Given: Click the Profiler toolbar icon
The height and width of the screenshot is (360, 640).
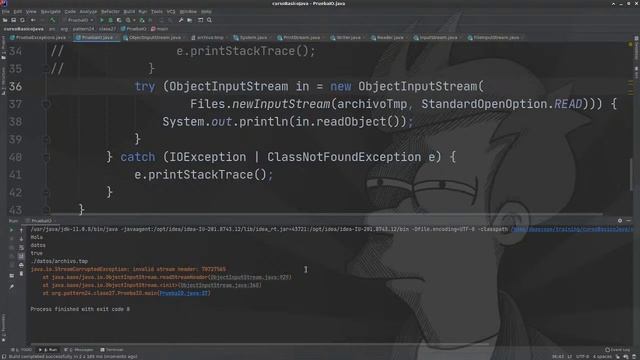Looking at the screenshot, I should click(129, 20).
